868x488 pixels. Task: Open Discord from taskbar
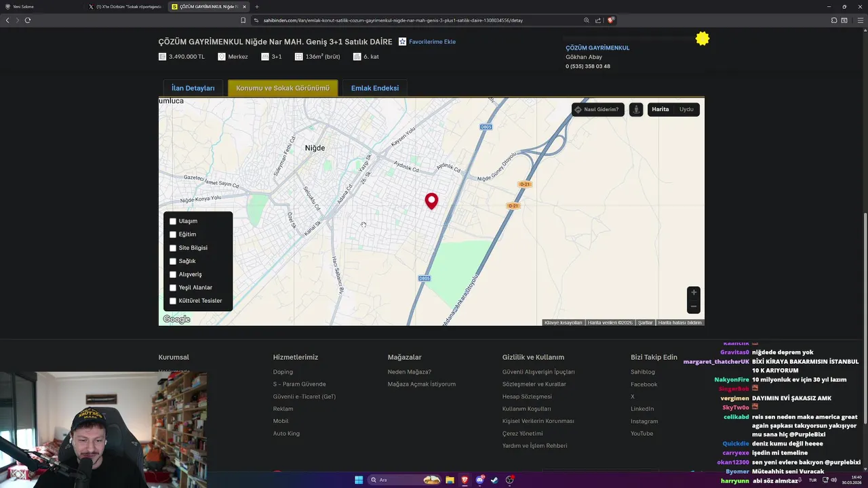480,480
